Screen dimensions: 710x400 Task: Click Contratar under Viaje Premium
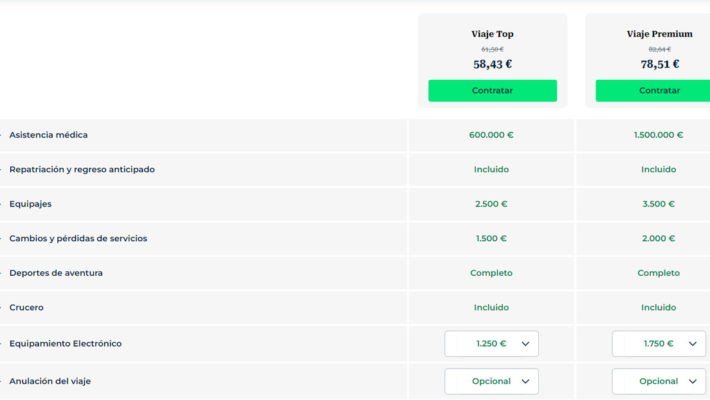[653, 91]
